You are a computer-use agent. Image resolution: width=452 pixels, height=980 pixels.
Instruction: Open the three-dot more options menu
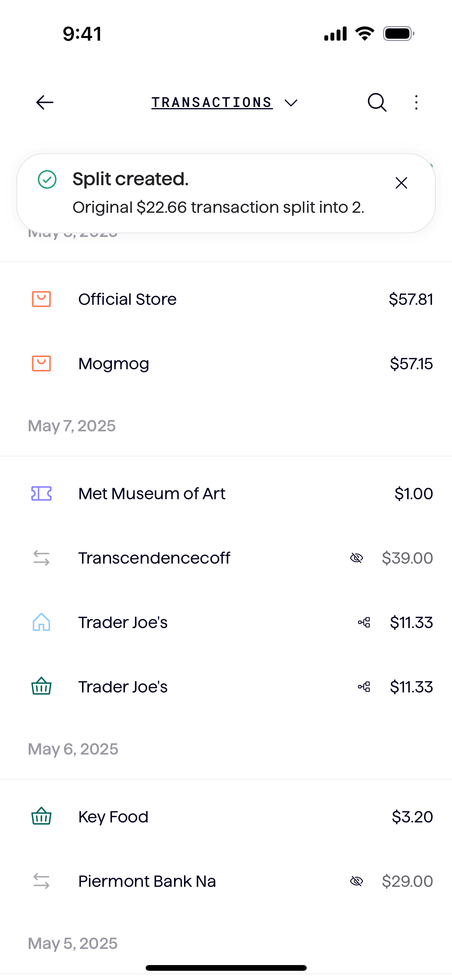click(416, 102)
